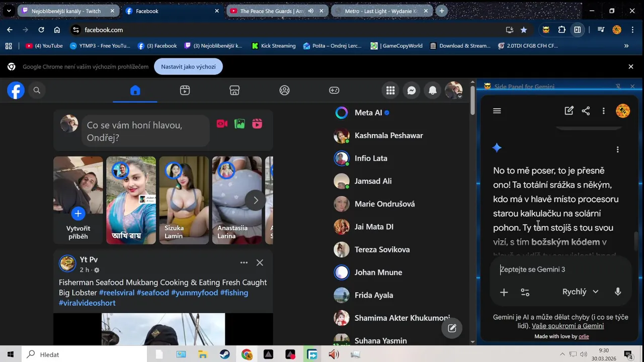Switch to Metro - Last Light tab
This screenshot has height=362, width=644.
point(381,11)
